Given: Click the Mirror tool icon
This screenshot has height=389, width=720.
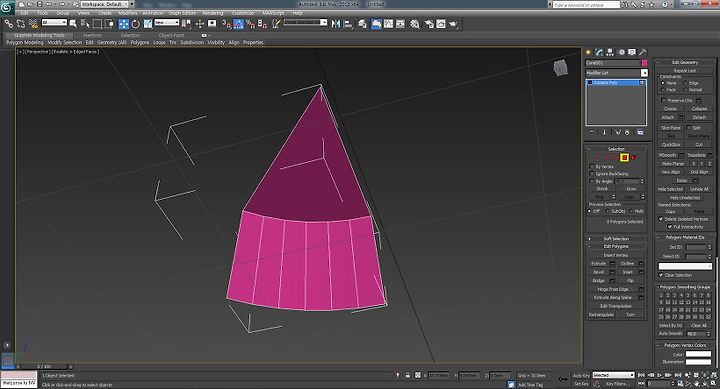Looking at the screenshot, I should (336, 24).
